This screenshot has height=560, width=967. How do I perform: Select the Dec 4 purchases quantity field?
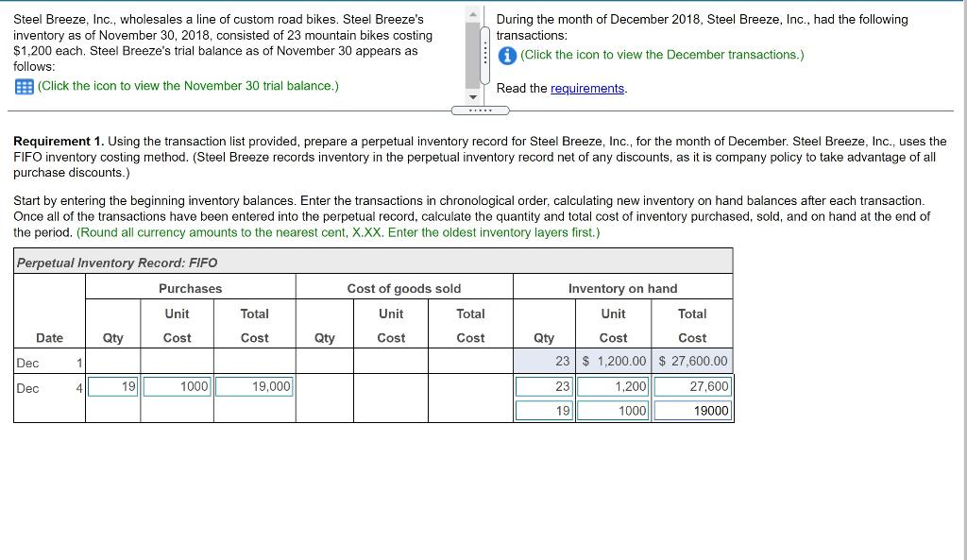point(113,386)
